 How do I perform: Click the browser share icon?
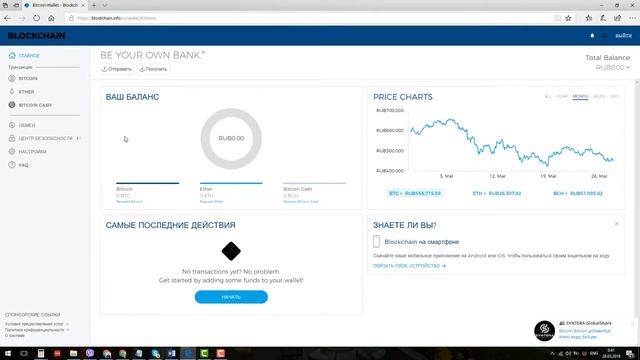click(x=618, y=18)
